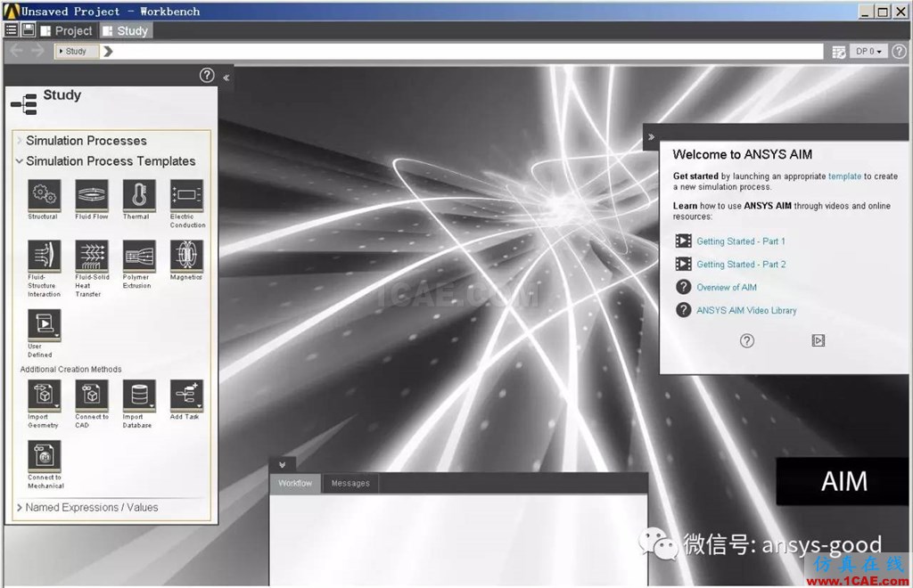Screen dimensions: 913x588
Task: Open the hamburger menu icon
Action: (11, 29)
